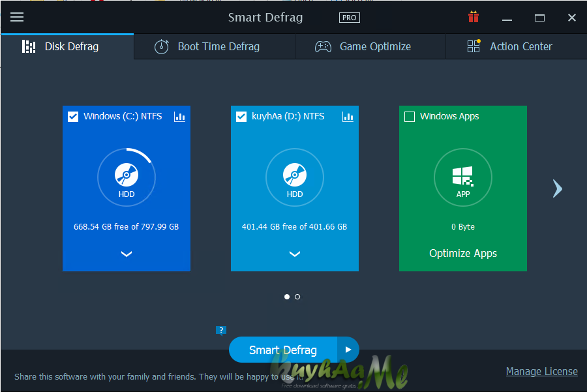Switch to Disk Defrag tab
587x392 pixels.
click(x=67, y=46)
